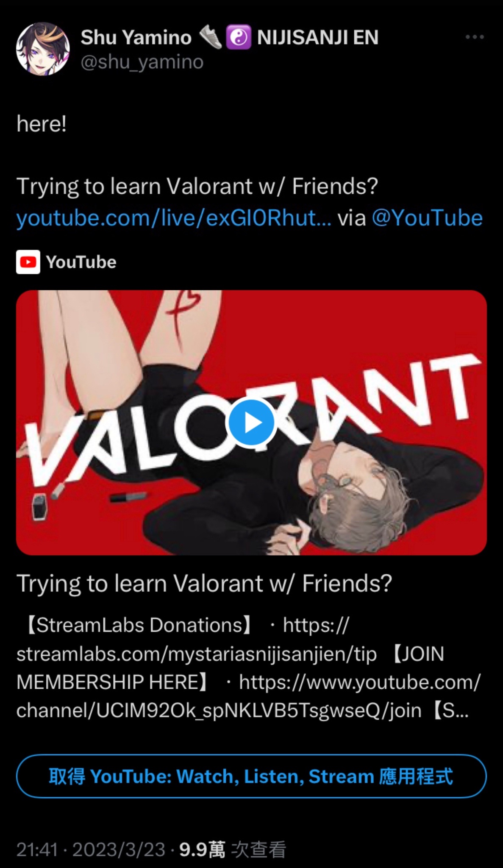Open the card title Trying to learn Valorant
The image size is (503, 868).
[204, 584]
